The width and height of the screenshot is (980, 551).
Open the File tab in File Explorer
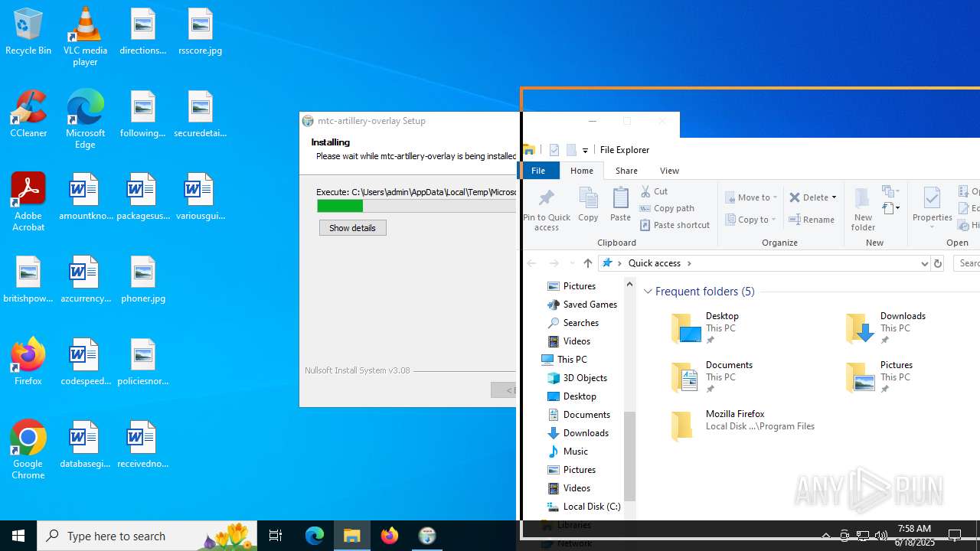[x=538, y=171]
